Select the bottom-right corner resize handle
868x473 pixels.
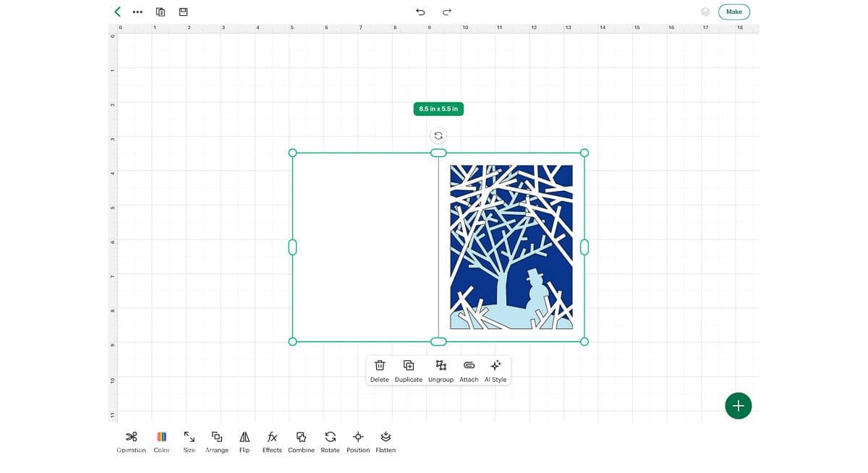coord(584,341)
